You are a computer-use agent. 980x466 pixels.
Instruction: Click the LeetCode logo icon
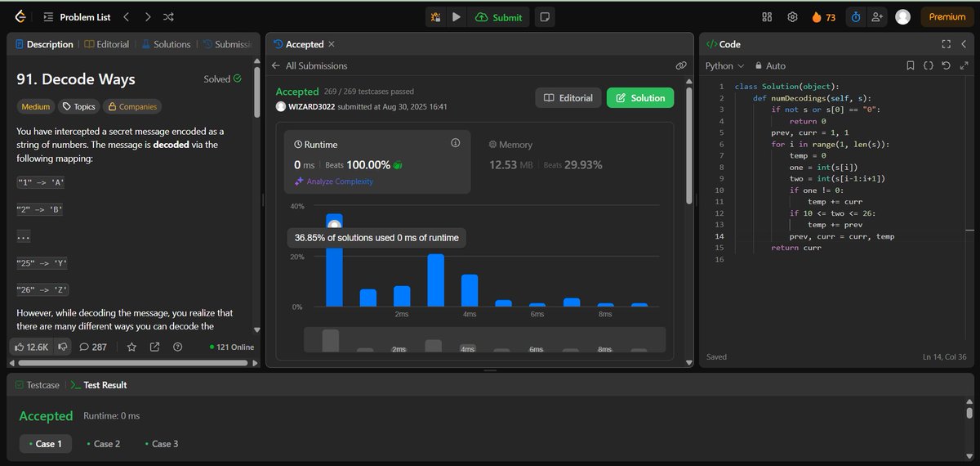(x=20, y=16)
